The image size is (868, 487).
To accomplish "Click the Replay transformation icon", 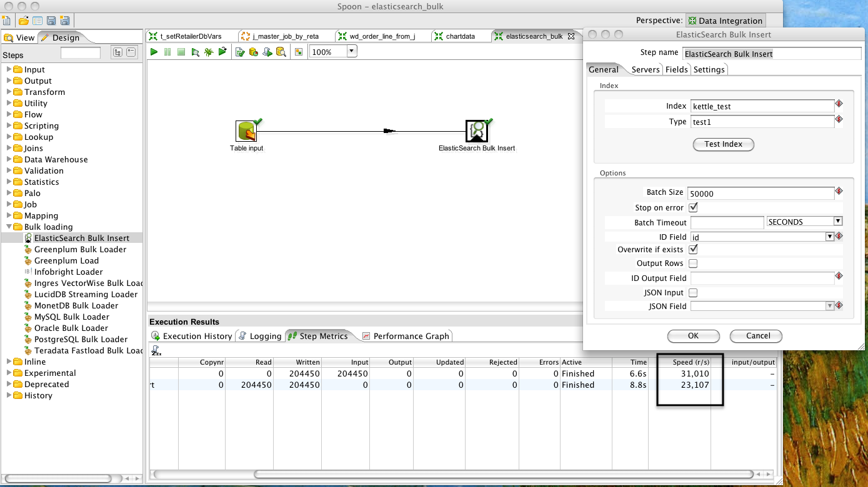I will (222, 52).
